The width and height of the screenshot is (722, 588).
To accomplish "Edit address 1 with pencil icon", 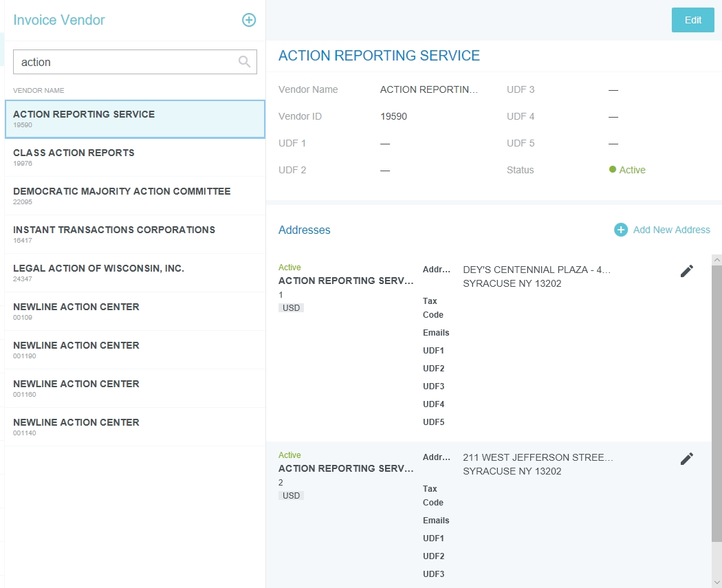I will point(686,271).
